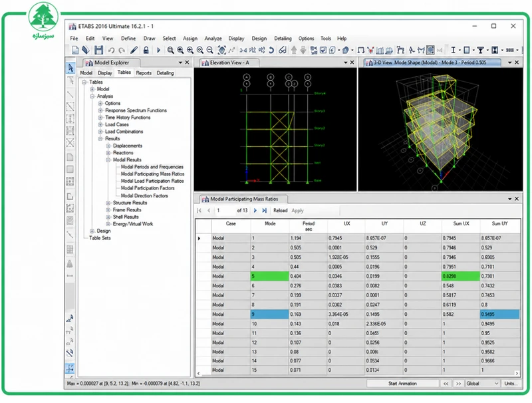Open the Global coordinate system dropdown
This screenshot has width=532, height=403.
(x=482, y=383)
